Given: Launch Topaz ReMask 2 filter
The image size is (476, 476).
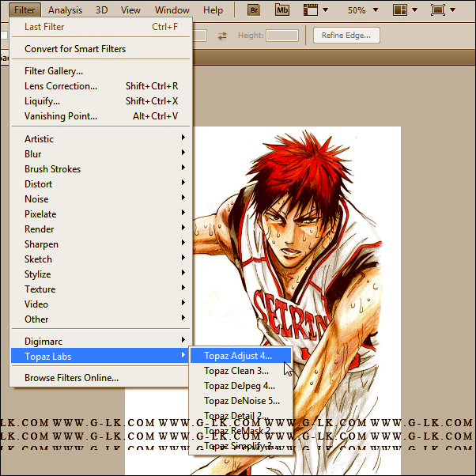Looking at the screenshot, I should (x=240, y=431).
